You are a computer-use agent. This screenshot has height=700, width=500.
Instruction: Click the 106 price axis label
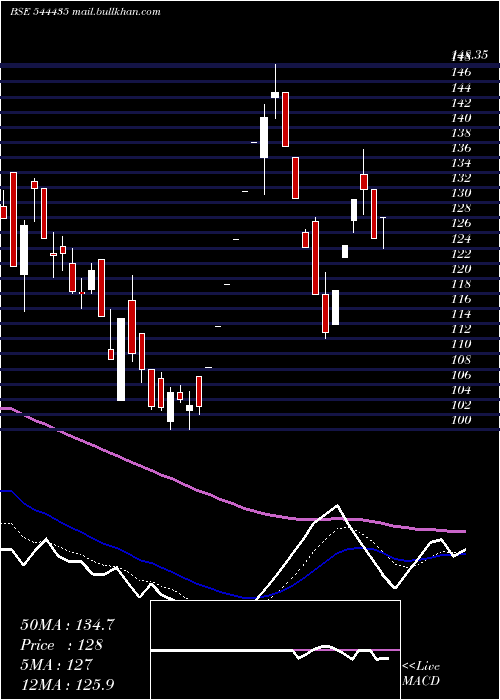click(462, 374)
